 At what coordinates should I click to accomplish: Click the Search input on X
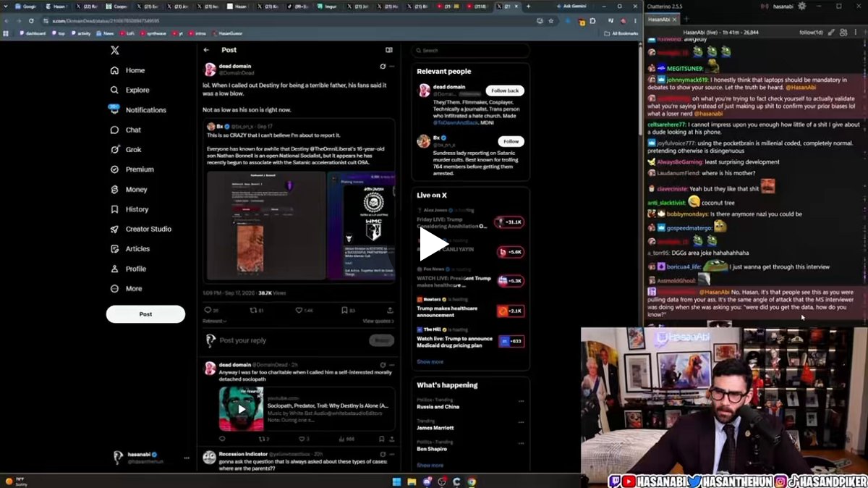(x=470, y=51)
